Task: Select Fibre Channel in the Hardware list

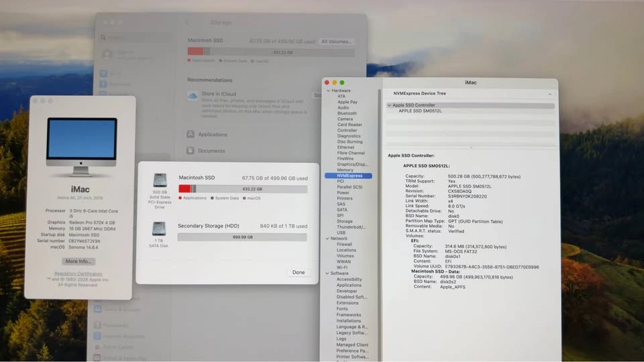Action: click(351, 153)
